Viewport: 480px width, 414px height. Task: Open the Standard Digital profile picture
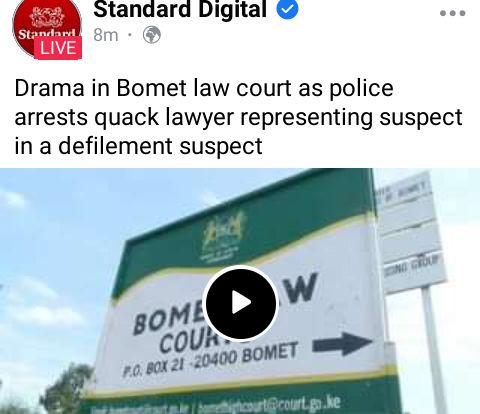click(x=47, y=28)
